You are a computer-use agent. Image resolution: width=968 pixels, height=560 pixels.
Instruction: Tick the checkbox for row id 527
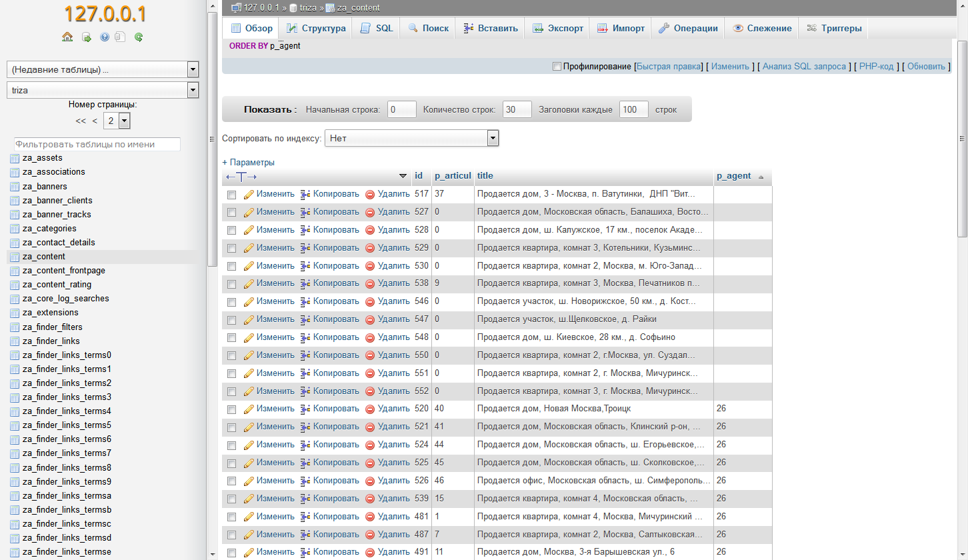pyautogui.click(x=231, y=212)
